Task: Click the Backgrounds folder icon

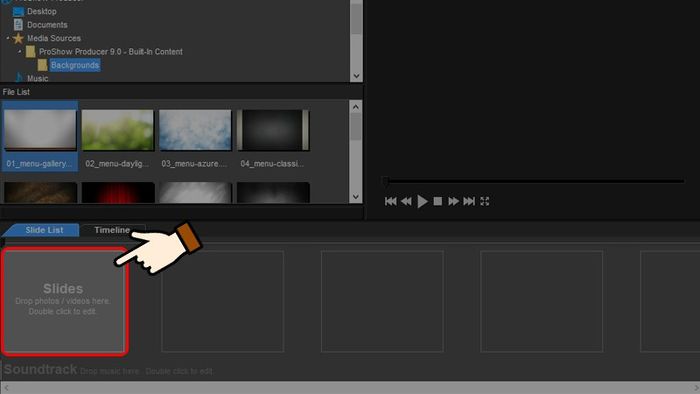Action: 42,65
